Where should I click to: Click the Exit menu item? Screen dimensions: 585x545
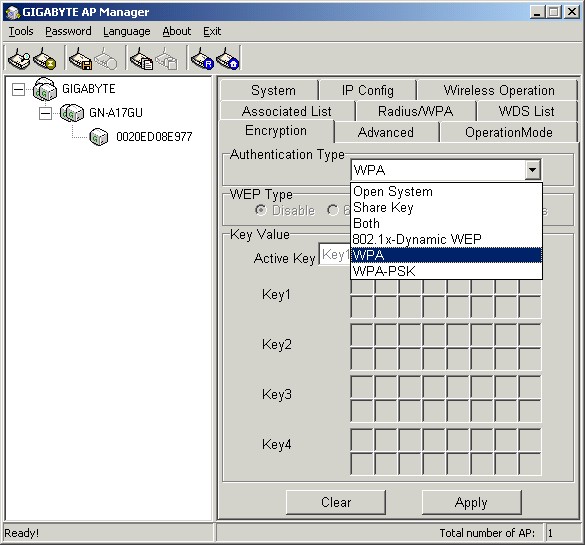(212, 31)
